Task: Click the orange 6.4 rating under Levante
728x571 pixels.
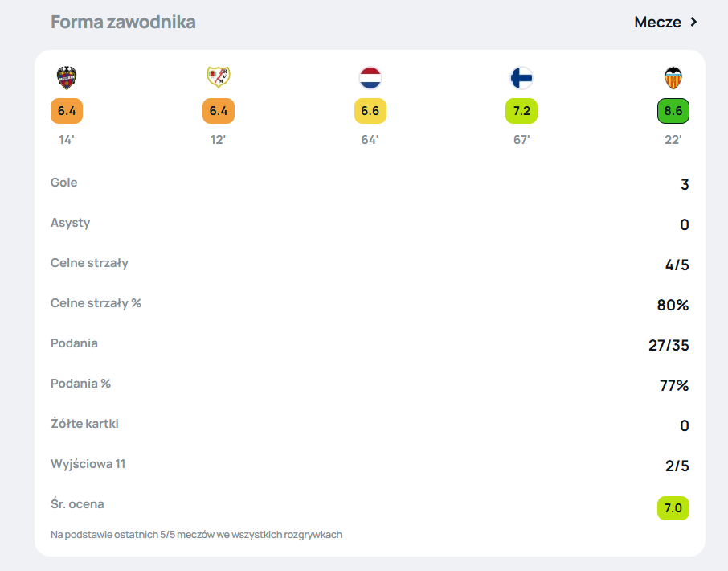Action: 67,111
